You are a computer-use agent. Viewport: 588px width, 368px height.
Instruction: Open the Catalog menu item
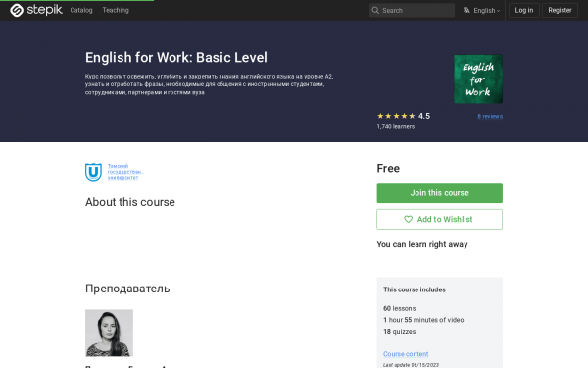click(81, 10)
